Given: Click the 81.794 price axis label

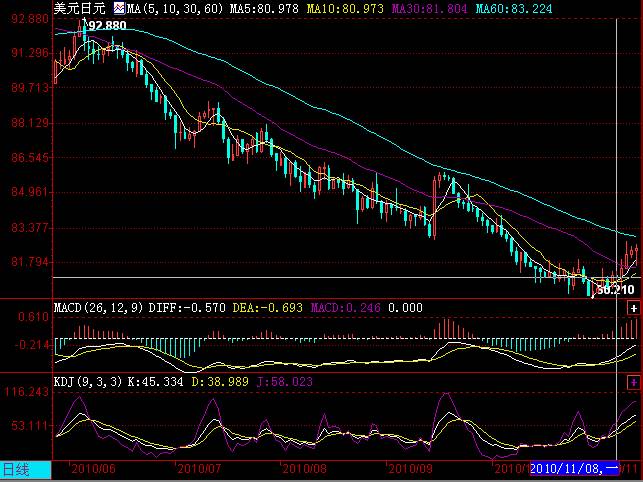Looking at the screenshot, I should [30, 262].
